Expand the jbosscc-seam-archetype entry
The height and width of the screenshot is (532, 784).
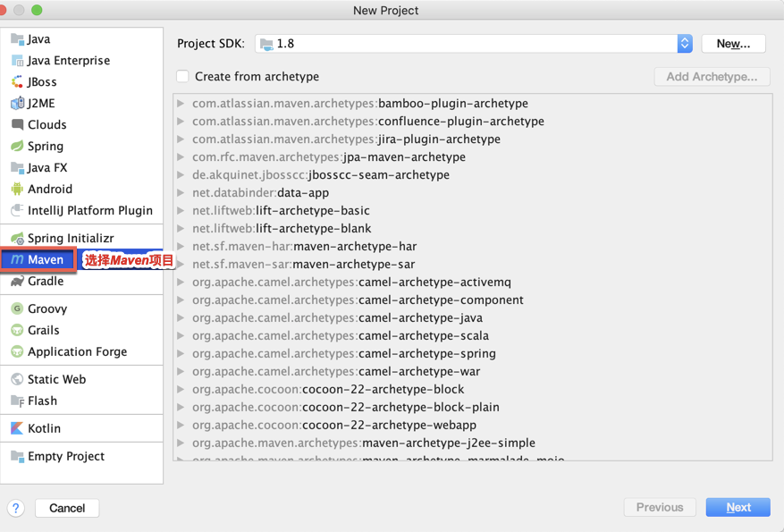181,175
